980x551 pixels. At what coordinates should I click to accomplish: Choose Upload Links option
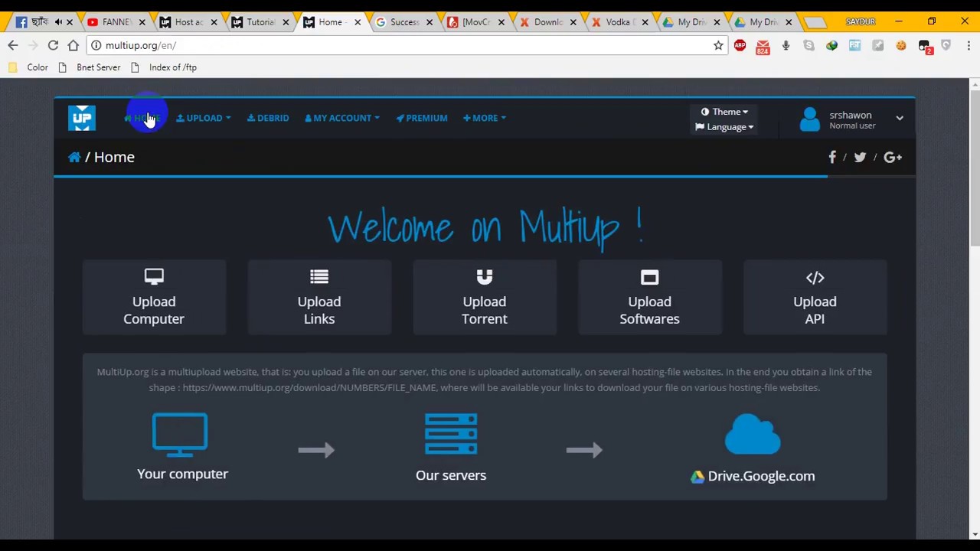[319, 298]
